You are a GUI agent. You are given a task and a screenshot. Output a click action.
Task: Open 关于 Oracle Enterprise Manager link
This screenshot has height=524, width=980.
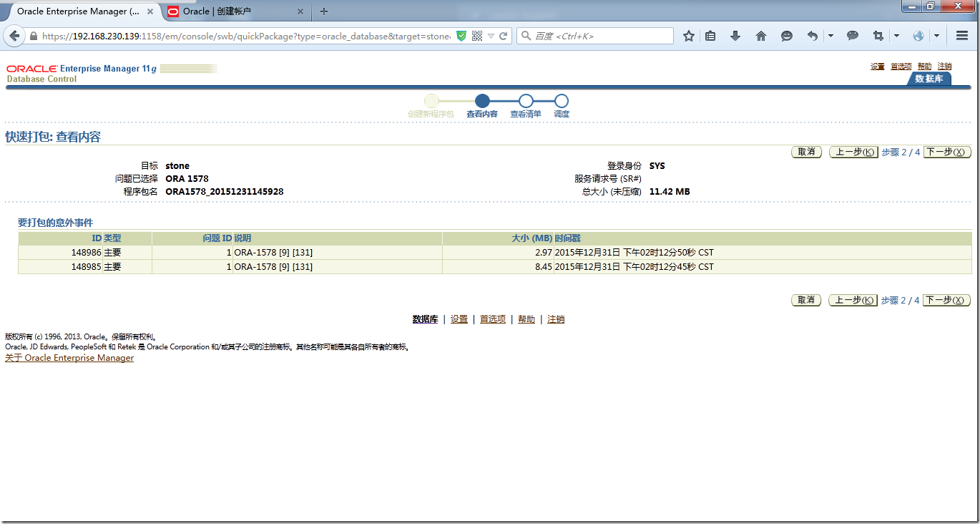(69, 358)
